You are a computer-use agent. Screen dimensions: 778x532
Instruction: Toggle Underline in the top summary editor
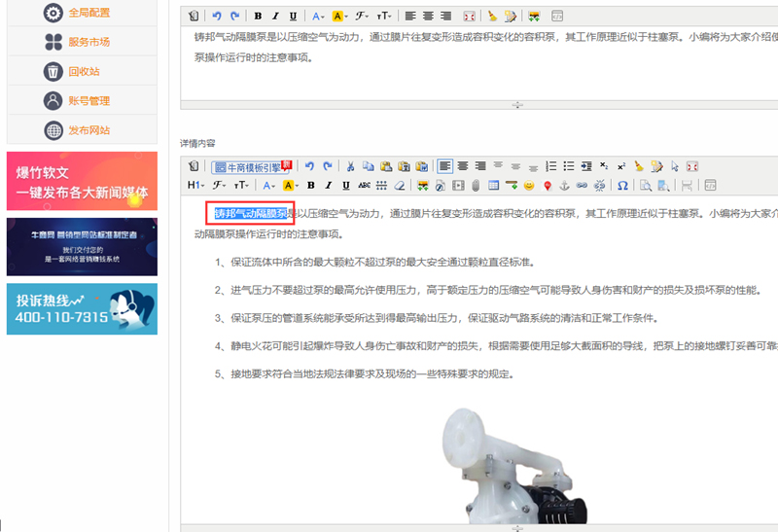coord(294,16)
